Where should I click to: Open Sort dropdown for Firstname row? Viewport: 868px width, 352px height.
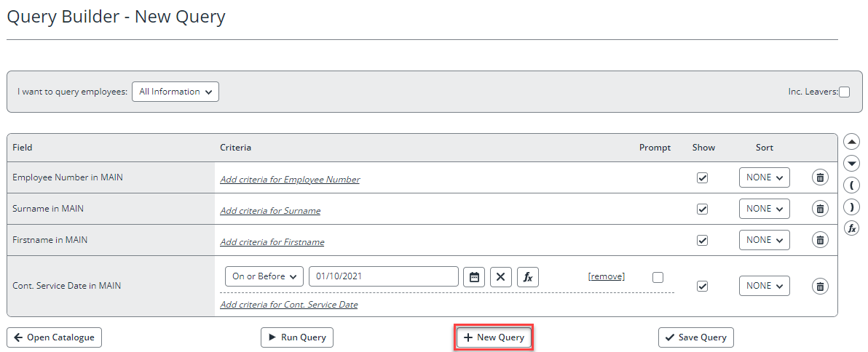(x=764, y=240)
